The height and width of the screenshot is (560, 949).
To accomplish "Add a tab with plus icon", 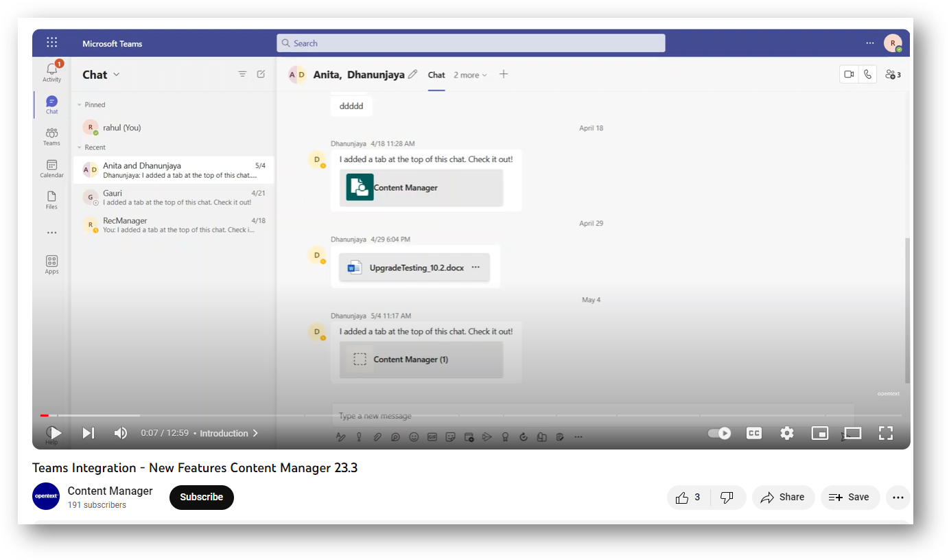I will [504, 74].
